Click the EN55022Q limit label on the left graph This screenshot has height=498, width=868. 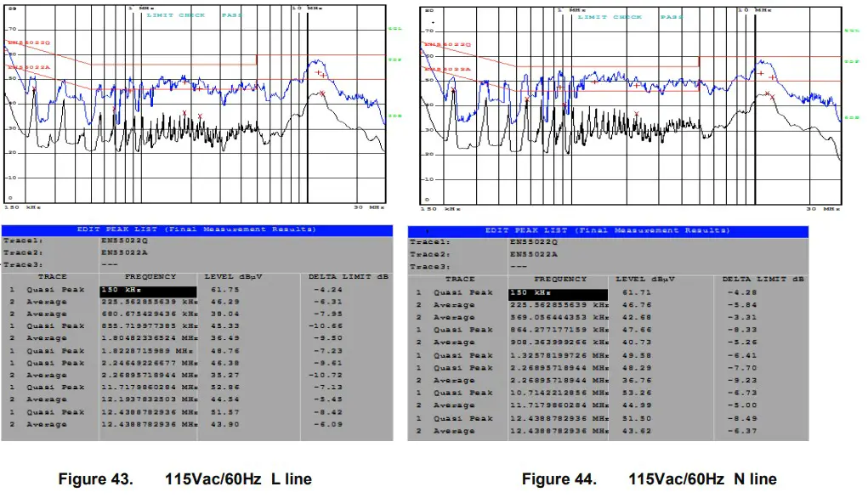point(30,42)
